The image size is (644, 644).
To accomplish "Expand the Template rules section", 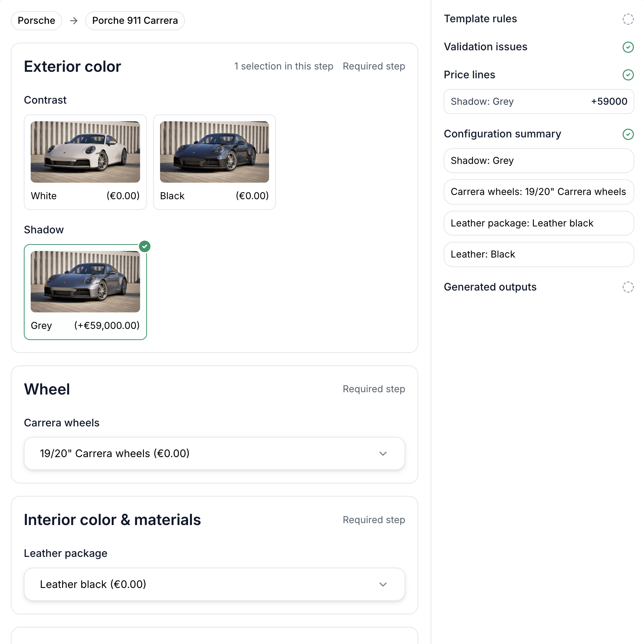I will tap(539, 19).
